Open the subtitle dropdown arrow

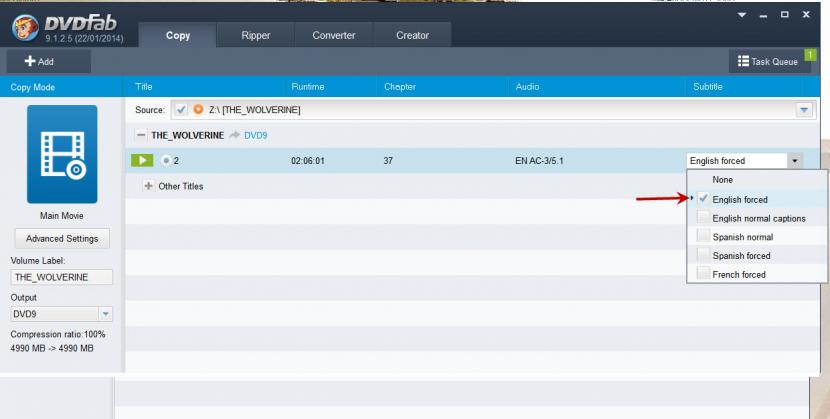[x=795, y=161]
